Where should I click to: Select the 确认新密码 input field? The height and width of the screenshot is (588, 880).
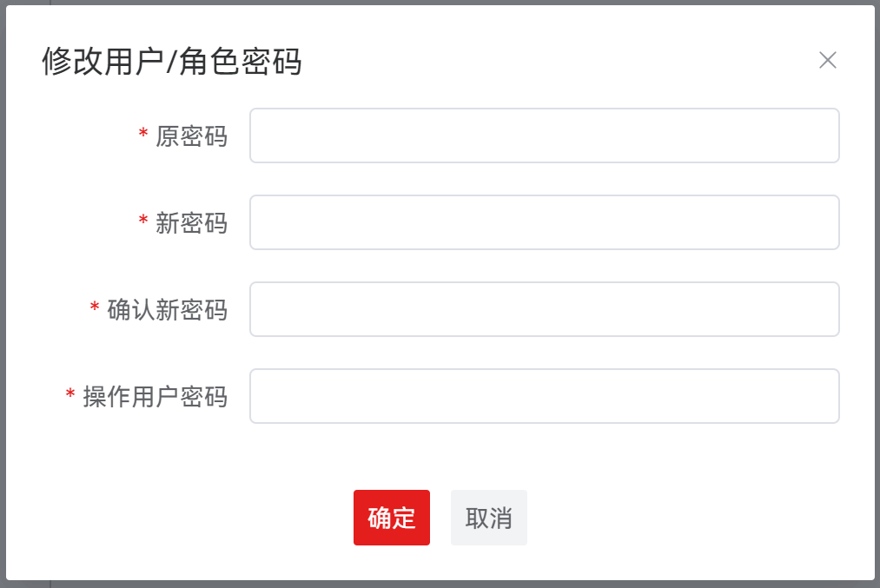click(544, 309)
